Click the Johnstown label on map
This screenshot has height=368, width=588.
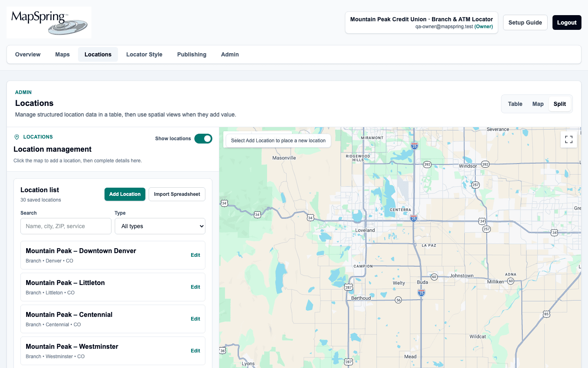point(461,276)
